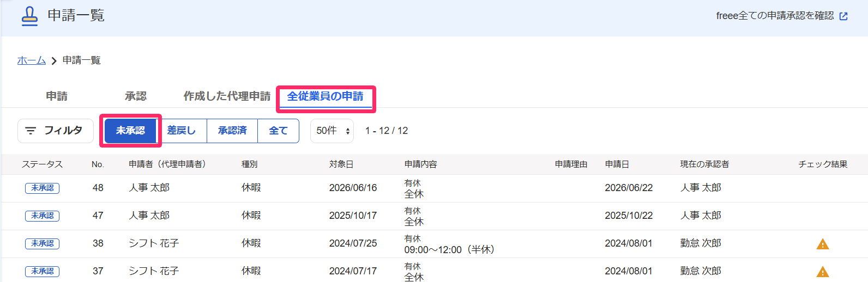Viewport: 868px width, 282px height.
Task: Click 未承認 status badge in row 38
Action: click(42, 243)
